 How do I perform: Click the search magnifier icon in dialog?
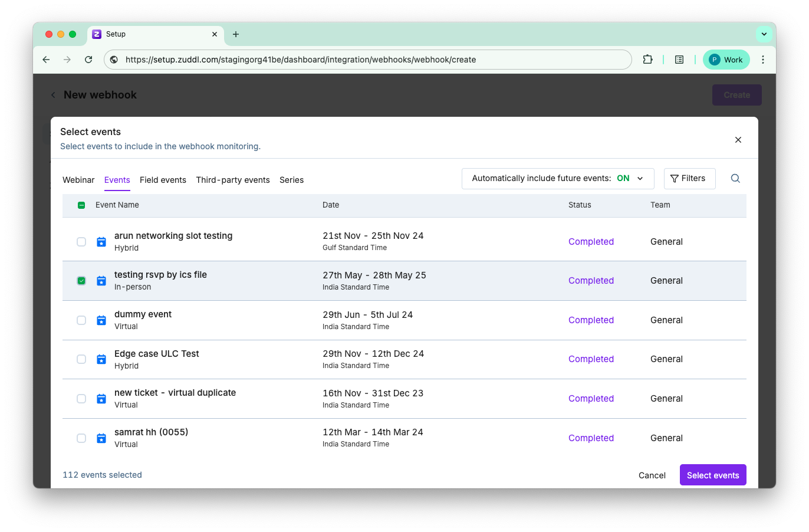tap(735, 179)
